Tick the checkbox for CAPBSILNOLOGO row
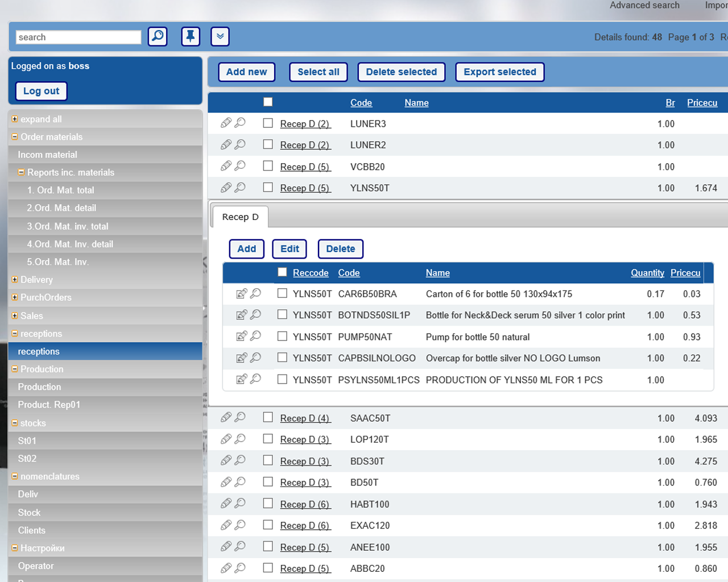 282,357
